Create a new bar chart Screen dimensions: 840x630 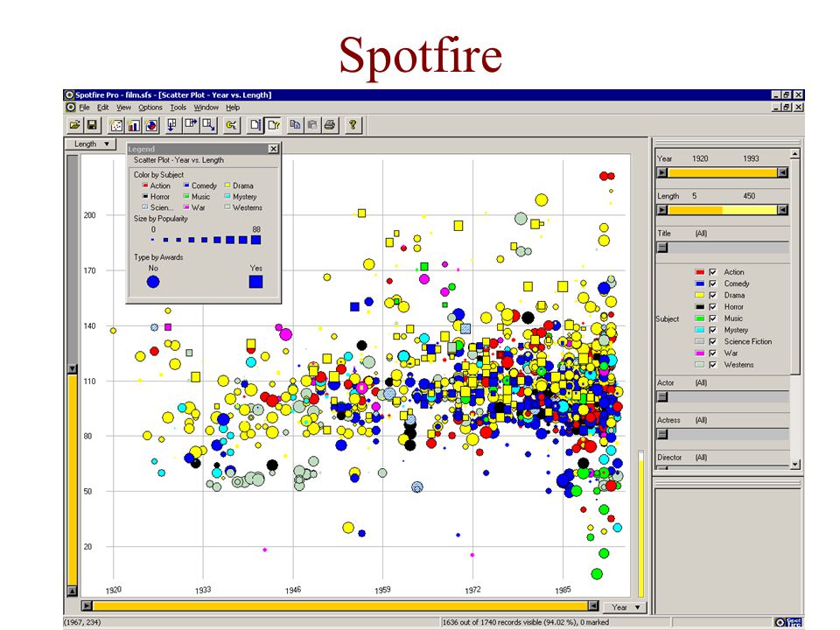(x=134, y=125)
